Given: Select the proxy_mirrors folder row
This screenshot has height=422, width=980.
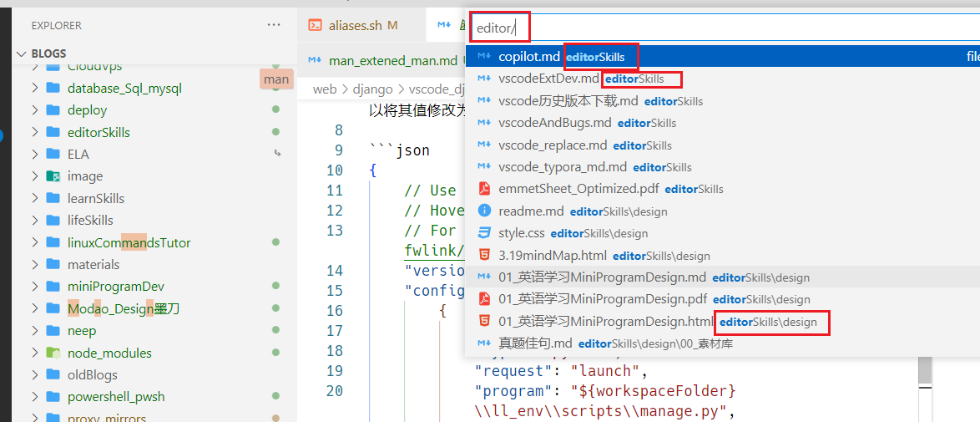Looking at the screenshot, I should 155,417.
